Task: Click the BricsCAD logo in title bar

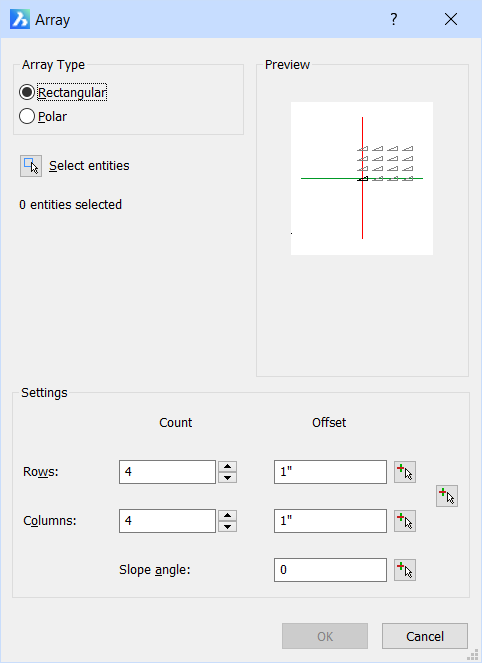Action: [20, 19]
